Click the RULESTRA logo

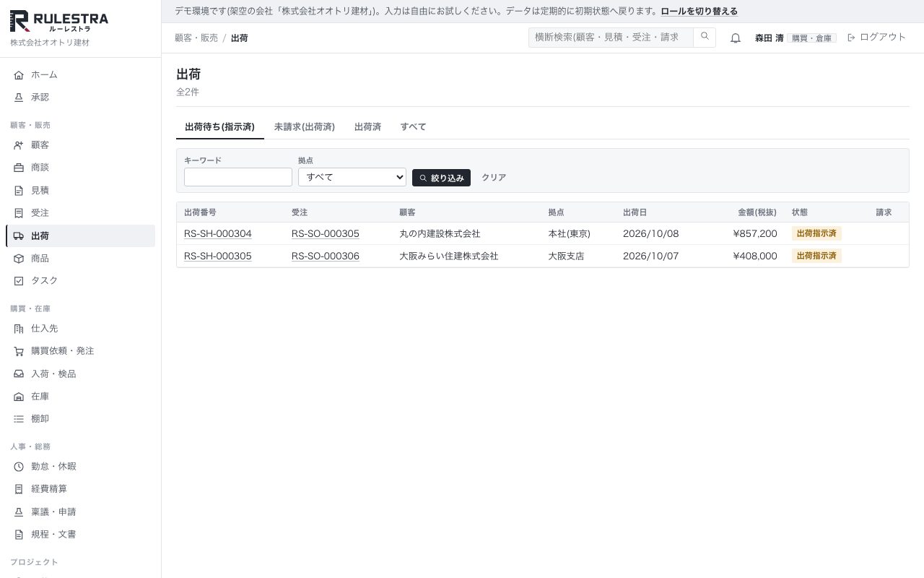(59, 21)
